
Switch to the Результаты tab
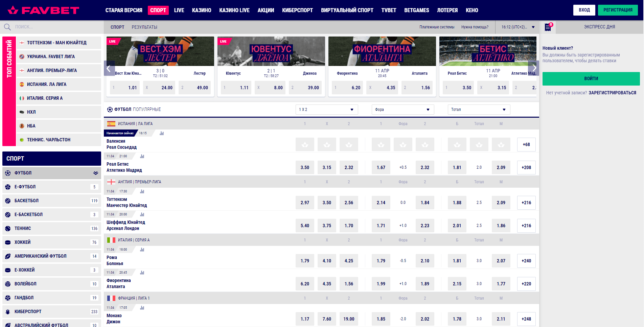pyautogui.click(x=144, y=27)
